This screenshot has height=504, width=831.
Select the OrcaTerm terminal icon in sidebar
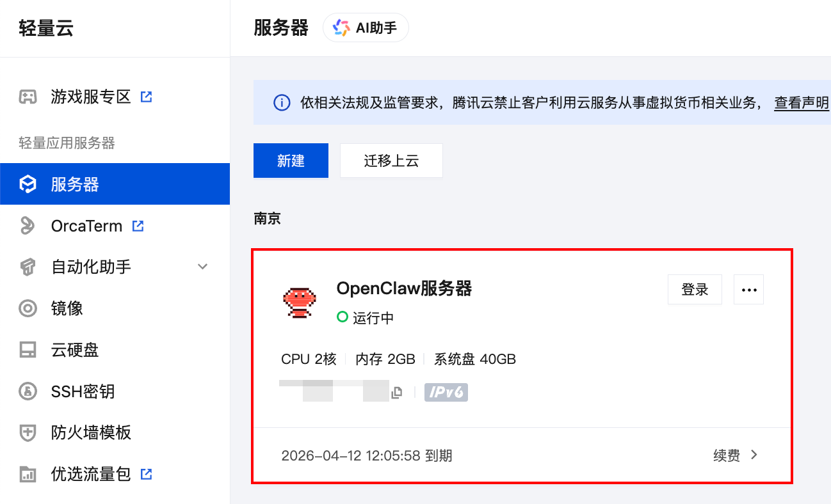(x=27, y=225)
